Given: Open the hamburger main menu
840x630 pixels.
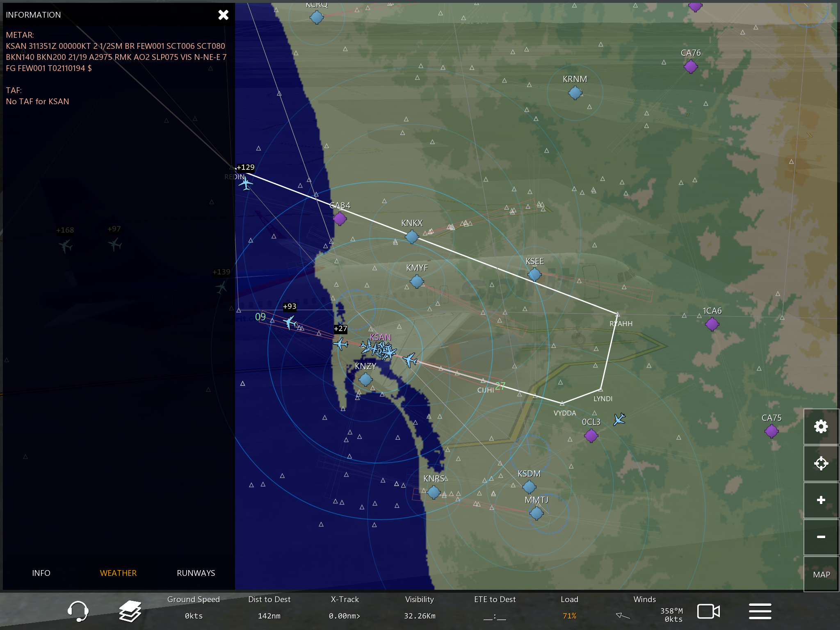Looking at the screenshot, I should (760, 611).
